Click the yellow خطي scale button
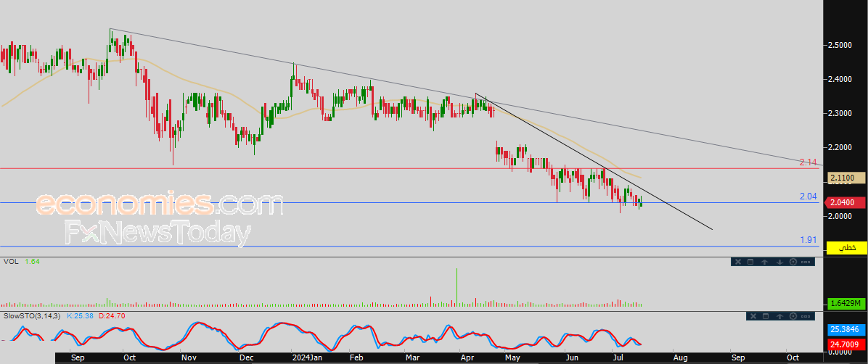The image size is (868, 364). 846,248
